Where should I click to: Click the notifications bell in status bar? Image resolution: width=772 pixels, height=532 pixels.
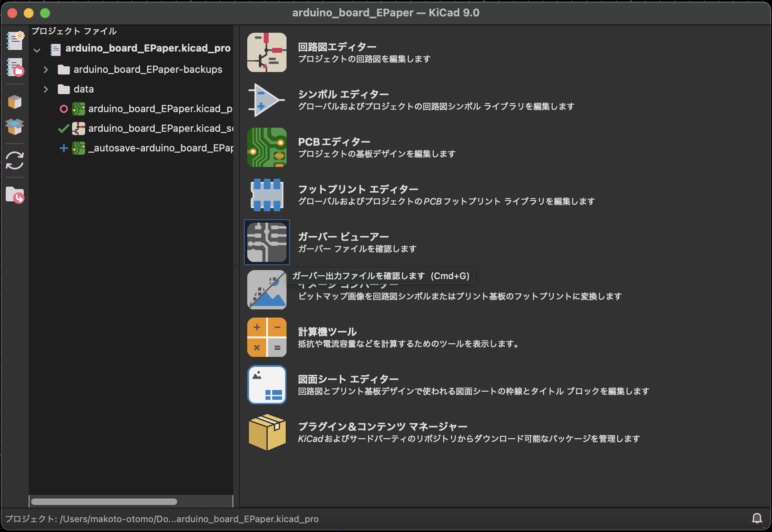pos(757,518)
